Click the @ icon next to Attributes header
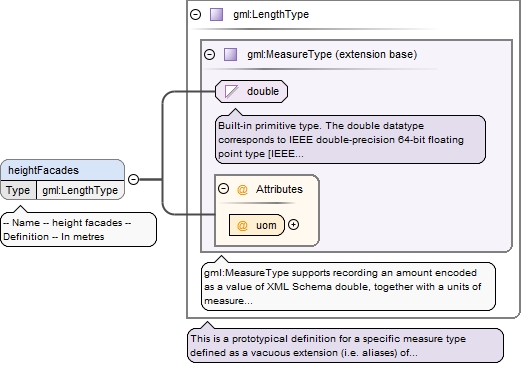This screenshot has width=522, height=366. coord(242,189)
